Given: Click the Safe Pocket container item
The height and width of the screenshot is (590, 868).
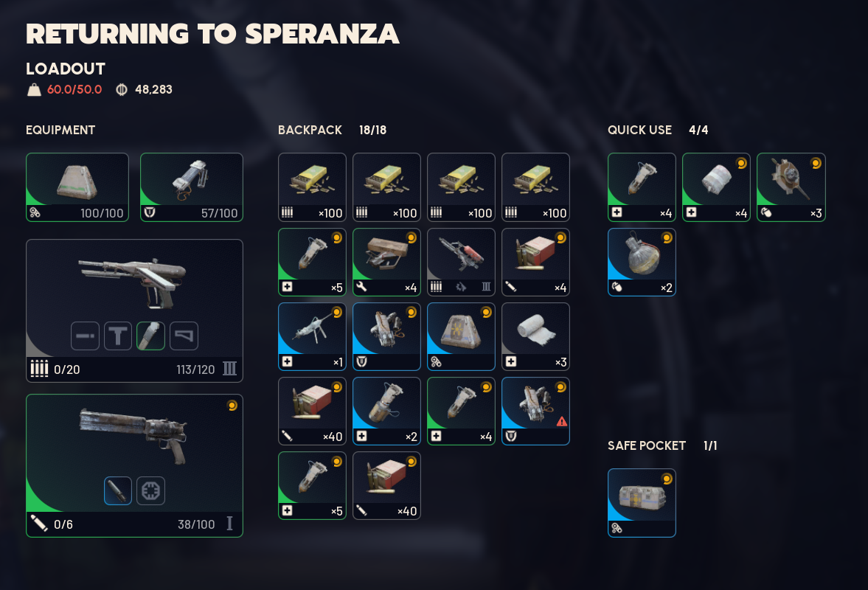Looking at the screenshot, I should 642,502.
